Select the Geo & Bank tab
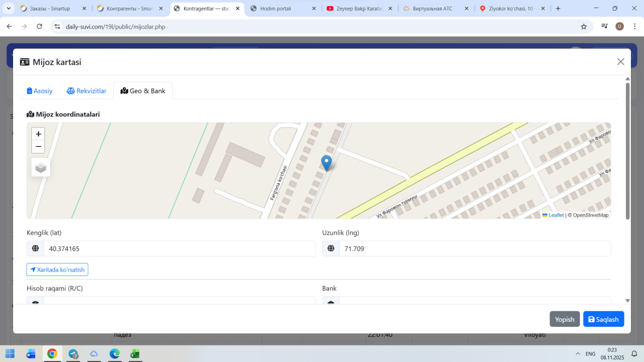 (143, 91)
